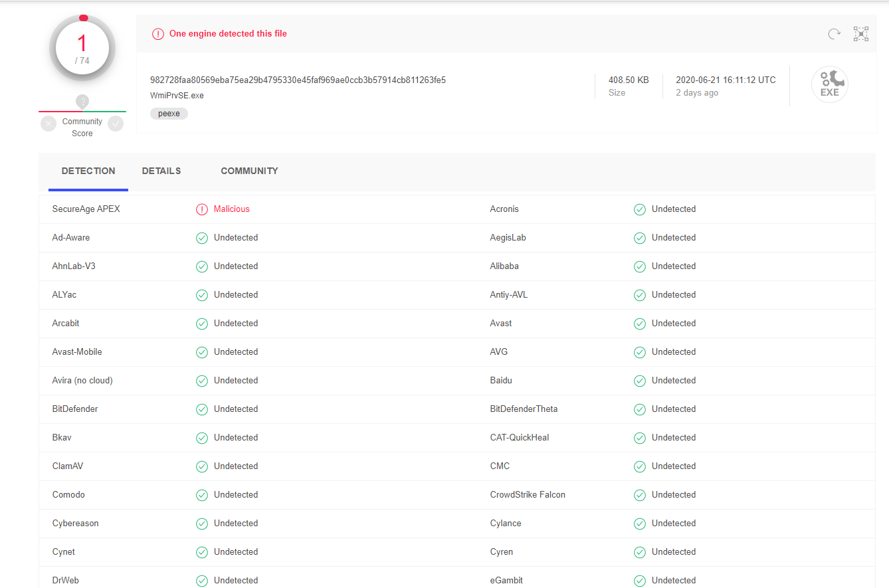This screenshot has height=588, width=889.
Task: Vote file as malicious with X button
Action: coord(49,124)
